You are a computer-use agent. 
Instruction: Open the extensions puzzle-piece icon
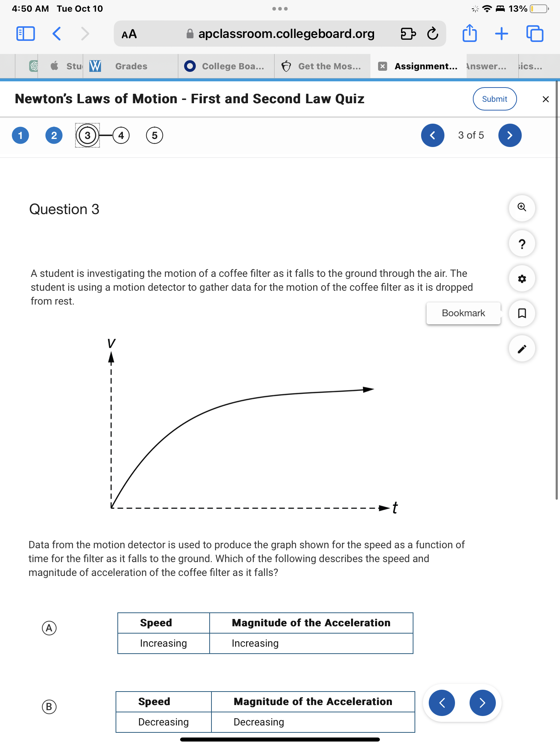coord(408,34)
